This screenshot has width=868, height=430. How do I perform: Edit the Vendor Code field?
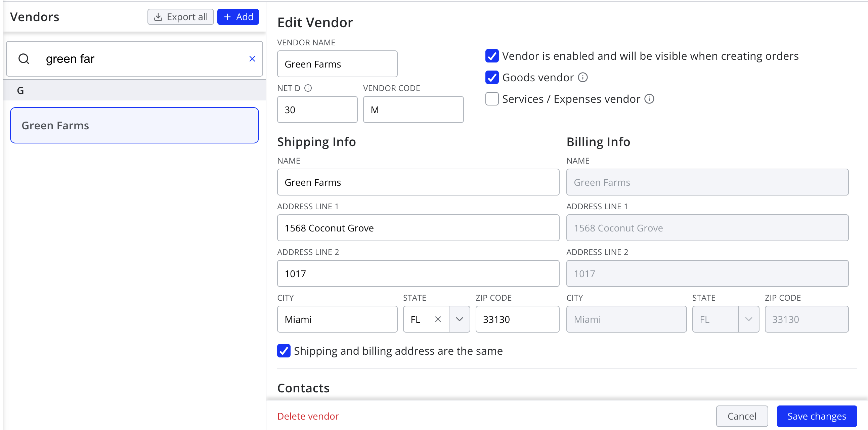413,110
